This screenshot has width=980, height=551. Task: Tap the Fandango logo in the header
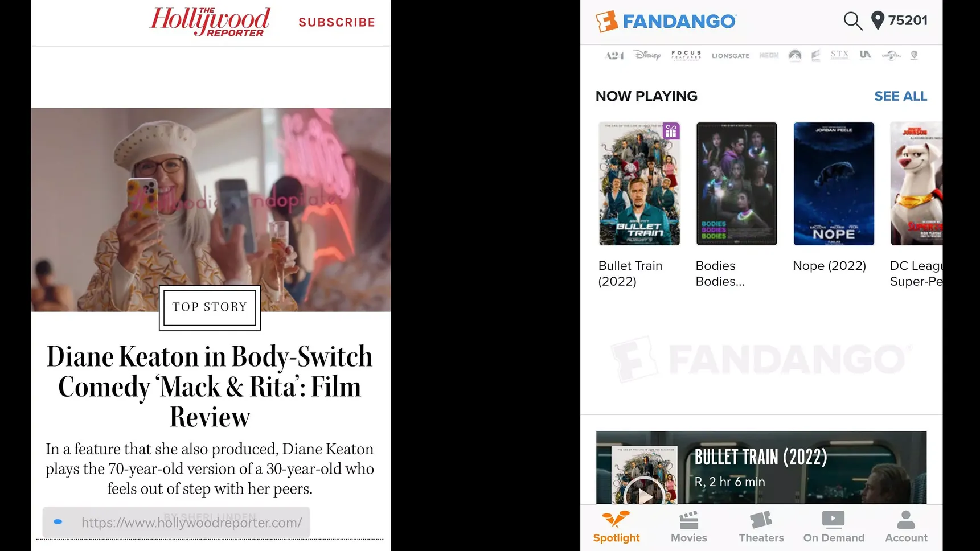pyautogui.click(x=666, y=21)
